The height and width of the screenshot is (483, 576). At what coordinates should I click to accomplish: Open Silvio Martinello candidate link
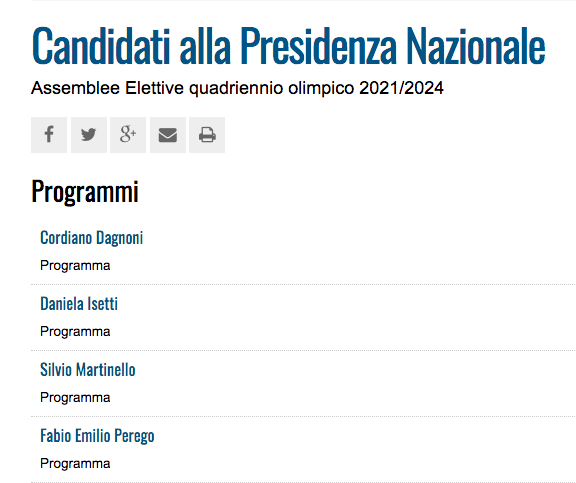(88, 370)
